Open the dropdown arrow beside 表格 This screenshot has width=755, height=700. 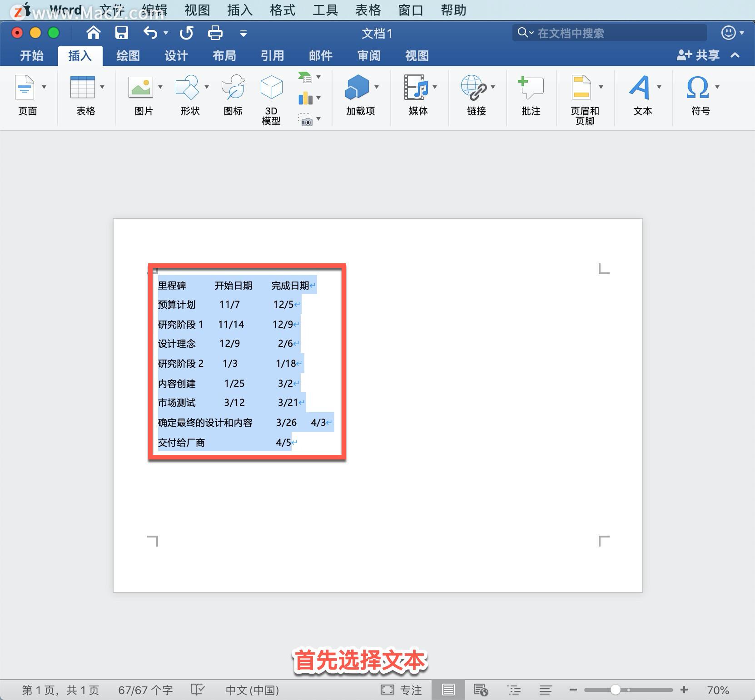103,86
